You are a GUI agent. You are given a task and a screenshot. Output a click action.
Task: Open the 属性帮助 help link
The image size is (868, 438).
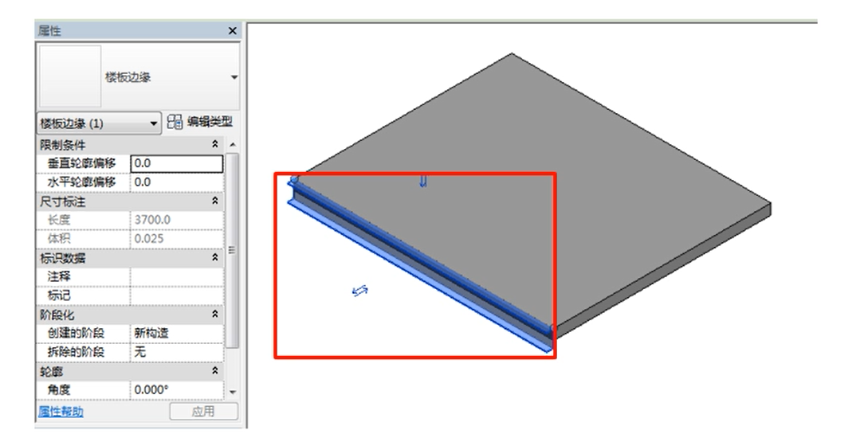pyautogui.click(x=61, y=412)
